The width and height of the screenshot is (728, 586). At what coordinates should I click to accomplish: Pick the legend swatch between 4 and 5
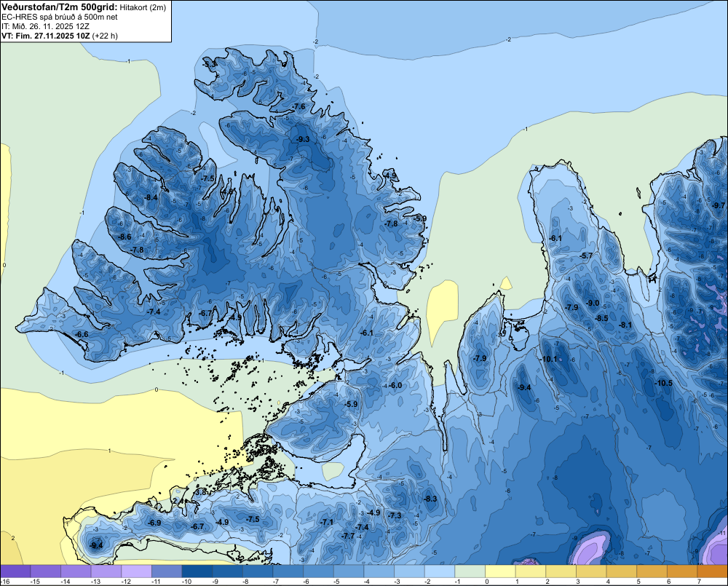click(621, 571)
